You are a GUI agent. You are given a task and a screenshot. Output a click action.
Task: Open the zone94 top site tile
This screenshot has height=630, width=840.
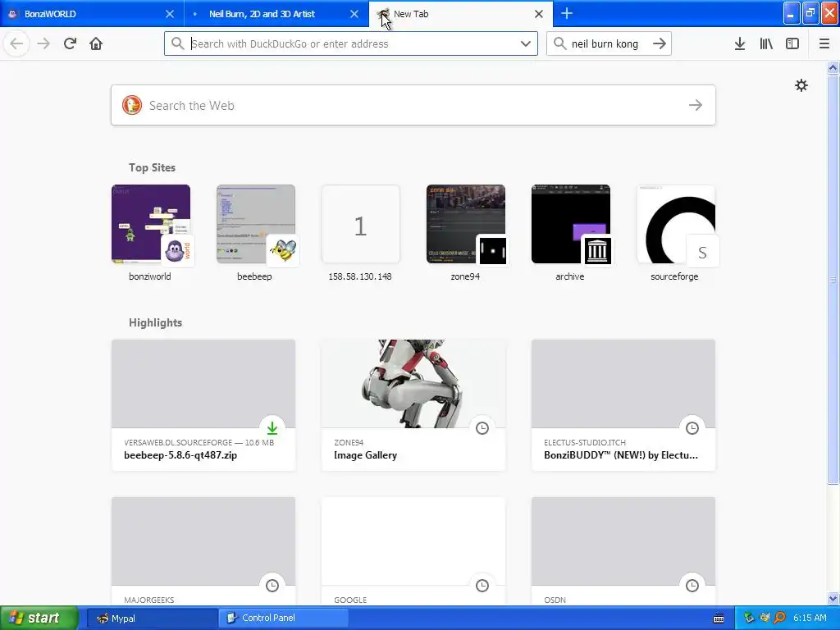click(466, 233)
